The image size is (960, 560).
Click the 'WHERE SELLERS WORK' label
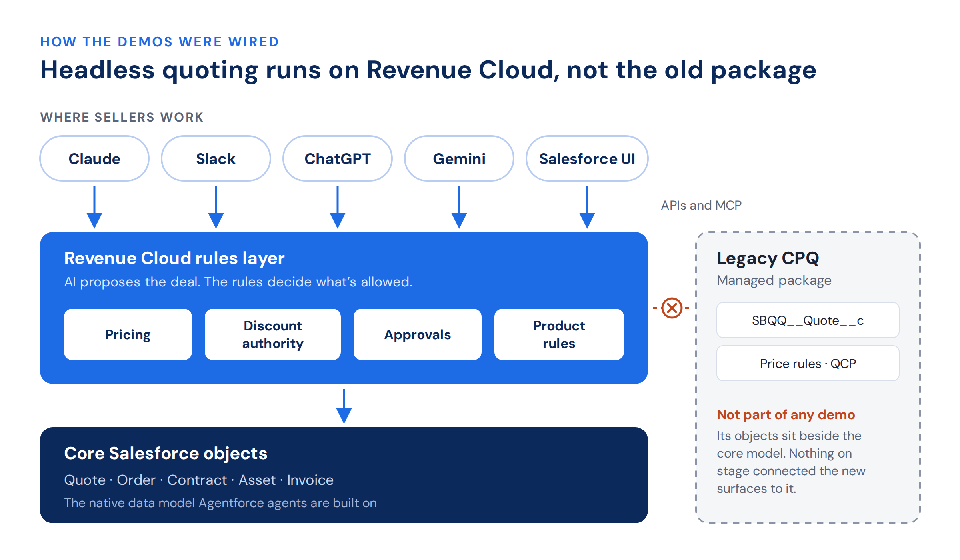click(x=122, y=117)
